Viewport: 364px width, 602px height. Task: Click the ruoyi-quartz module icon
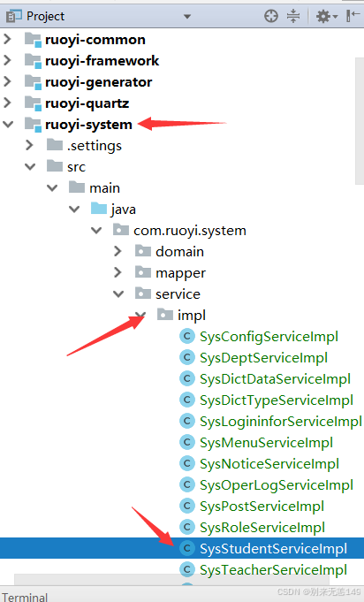33,103
